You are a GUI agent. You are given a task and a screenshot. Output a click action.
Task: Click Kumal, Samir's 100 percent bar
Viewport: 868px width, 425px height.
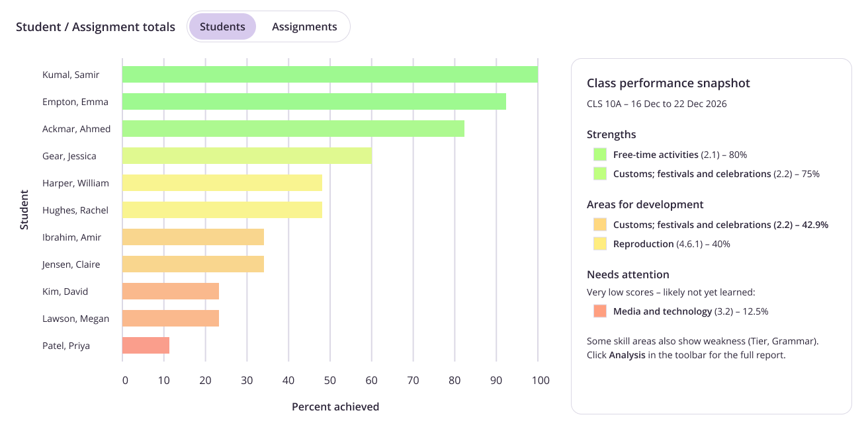[x=330, y=75]
